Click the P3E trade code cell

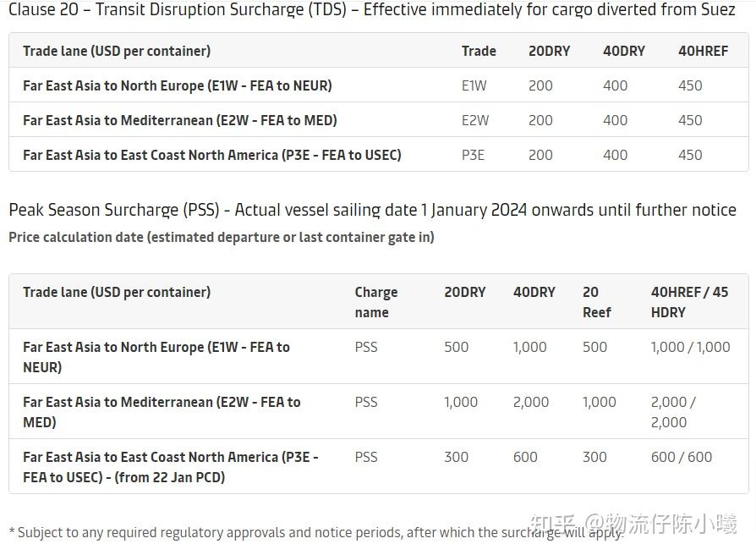[x=473, y=155]
